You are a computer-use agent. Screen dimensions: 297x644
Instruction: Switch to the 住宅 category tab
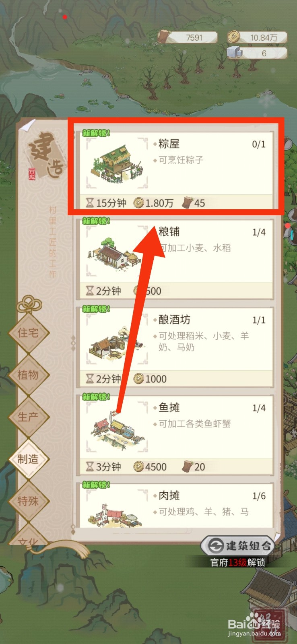pyautogui.click(x=29, y=333)
